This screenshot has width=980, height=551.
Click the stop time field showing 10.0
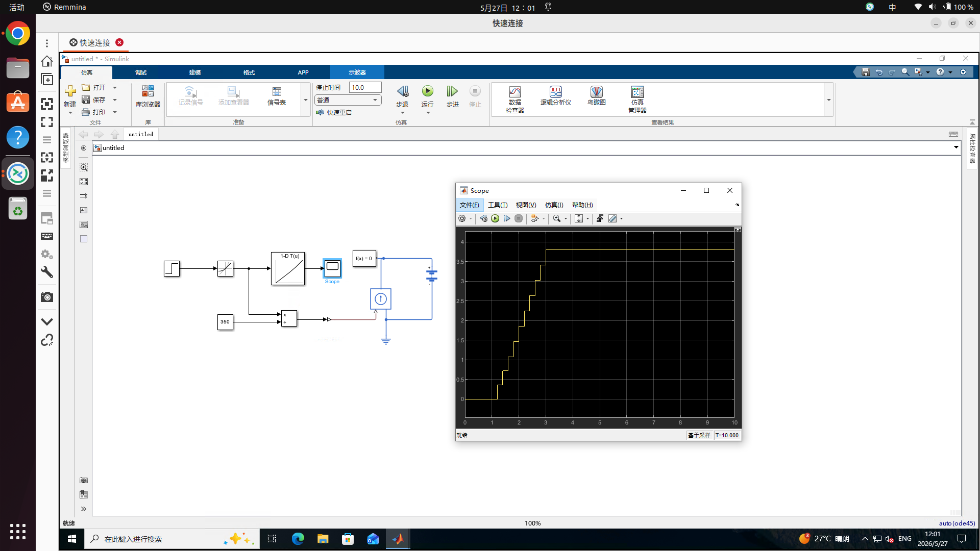365,87
